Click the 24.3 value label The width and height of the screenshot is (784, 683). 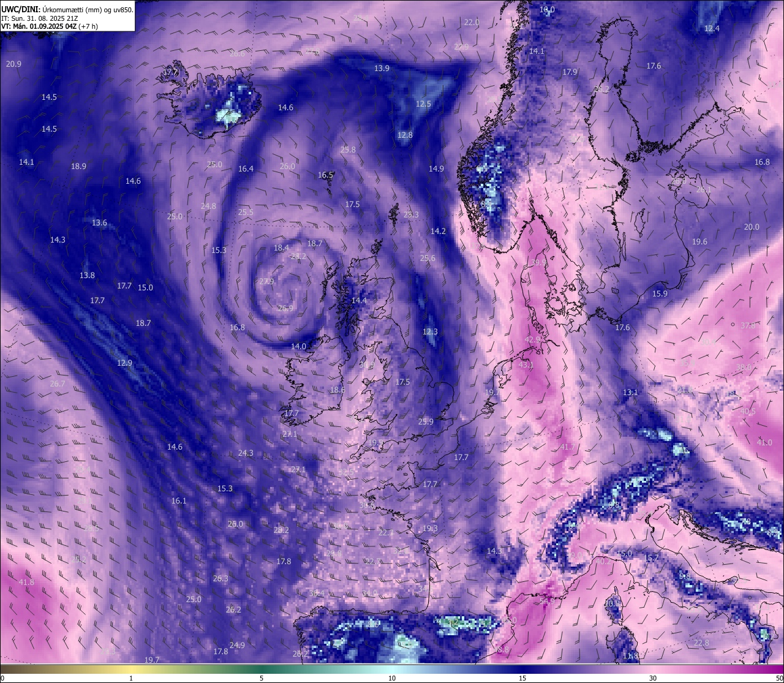coord(246,453)
